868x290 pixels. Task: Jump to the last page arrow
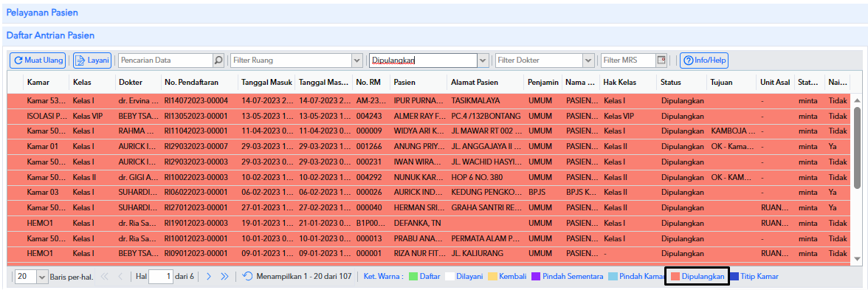224,276
